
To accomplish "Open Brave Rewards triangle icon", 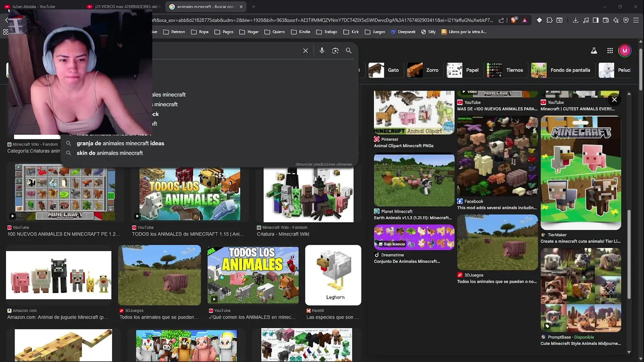I will (x=524, y=20).
